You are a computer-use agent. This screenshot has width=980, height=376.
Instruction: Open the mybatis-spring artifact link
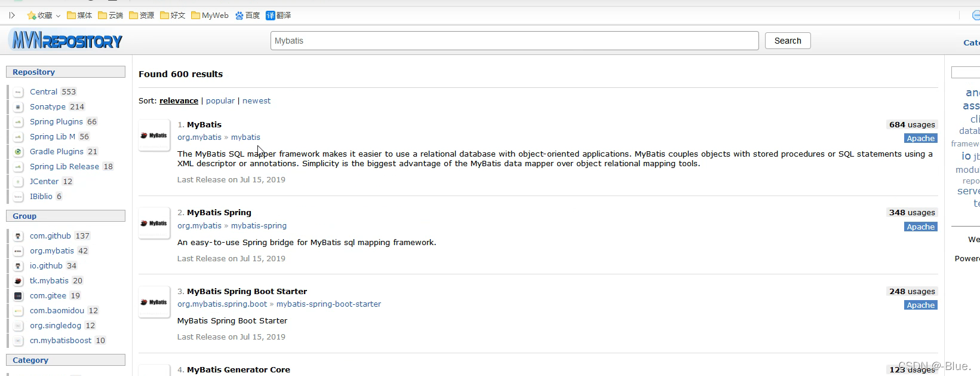pos(259,226)
